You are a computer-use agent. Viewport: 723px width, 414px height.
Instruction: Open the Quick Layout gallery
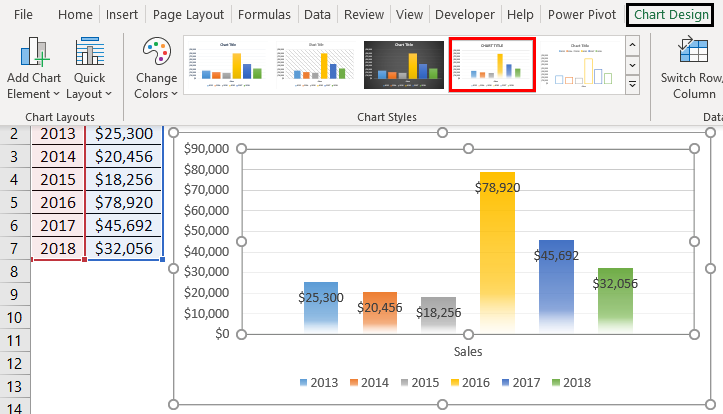tap(89, 68)
